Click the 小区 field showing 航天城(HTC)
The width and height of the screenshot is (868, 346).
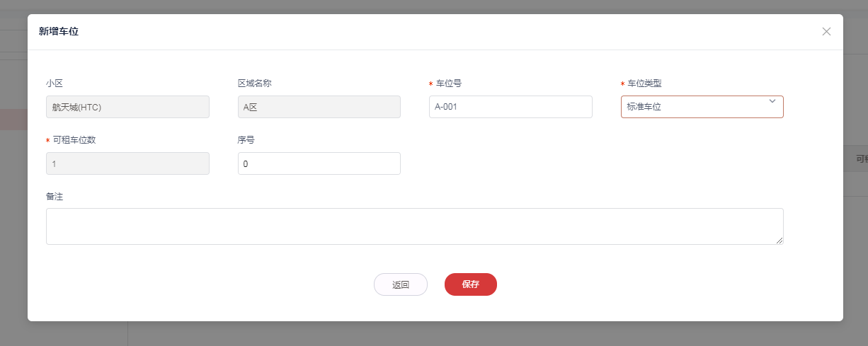pos(127,107)
